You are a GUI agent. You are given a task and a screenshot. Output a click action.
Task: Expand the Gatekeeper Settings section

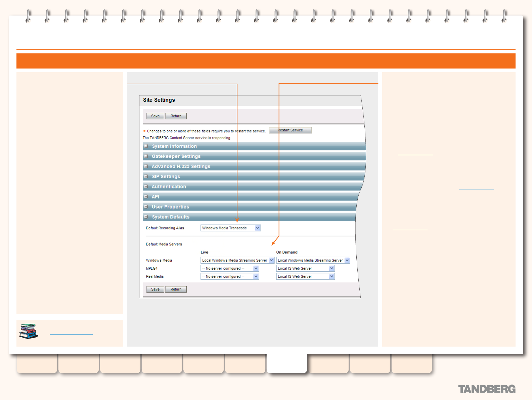pyautogui.click(x=146, y=156)
